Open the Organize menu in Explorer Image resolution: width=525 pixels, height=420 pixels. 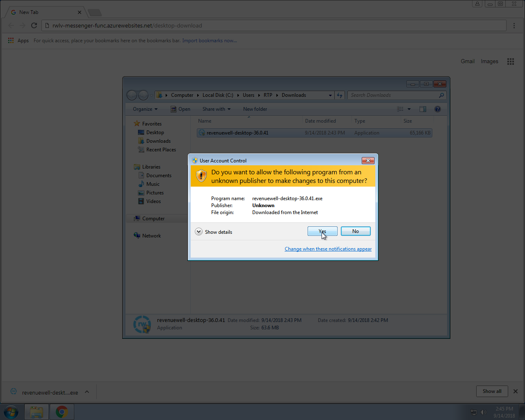[145, 109]
